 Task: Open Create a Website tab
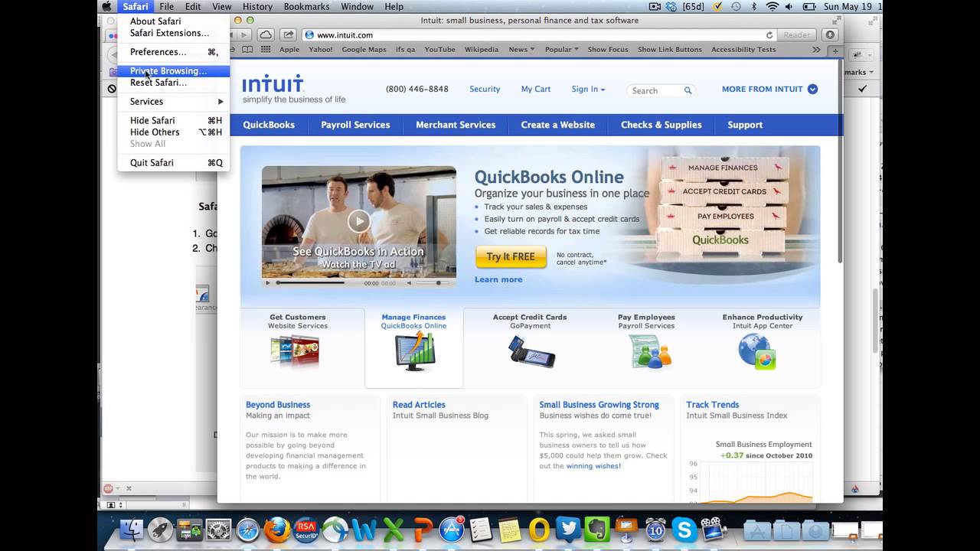[557, 125]
